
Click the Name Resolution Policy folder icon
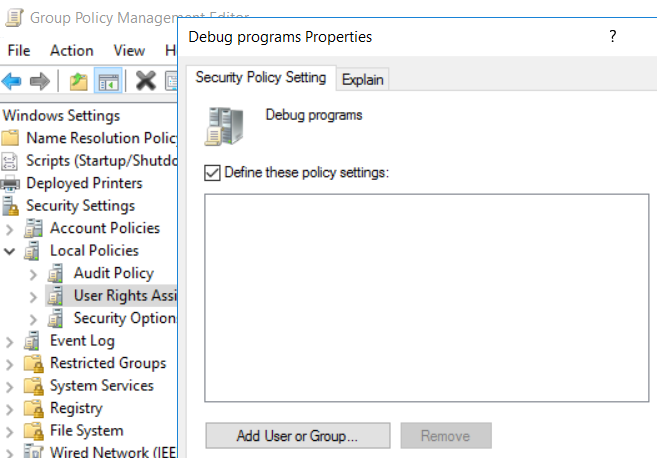(x=11, y=138)
